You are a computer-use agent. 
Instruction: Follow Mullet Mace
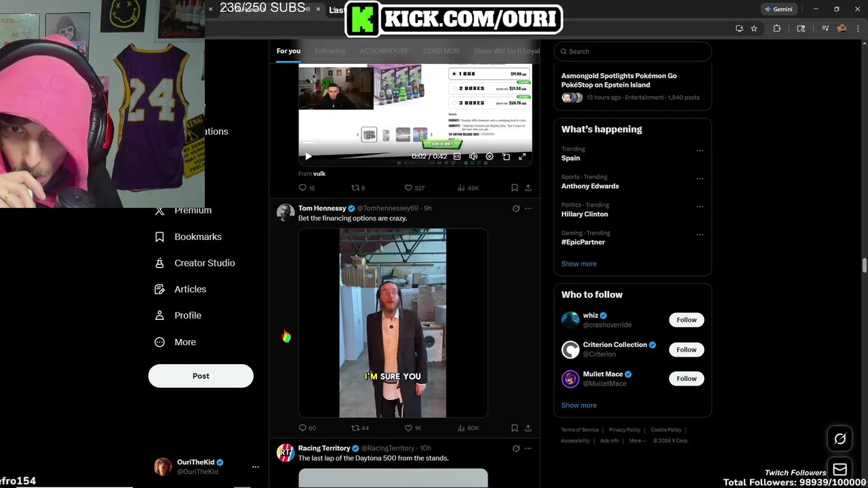(x=686, y=379)
